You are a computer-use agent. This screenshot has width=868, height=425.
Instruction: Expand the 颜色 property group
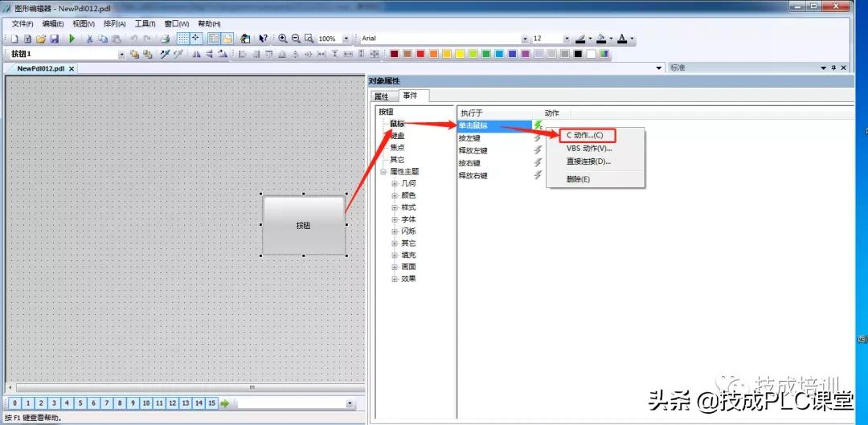(395, 195)
